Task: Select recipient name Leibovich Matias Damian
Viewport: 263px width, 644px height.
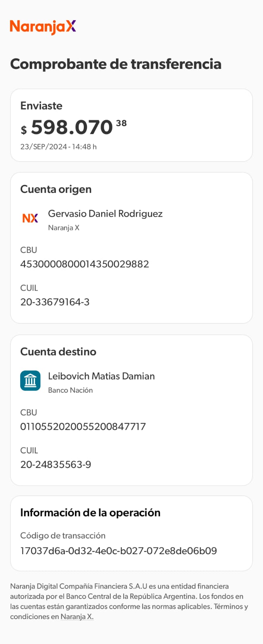Action: click(x=101, y=376)
